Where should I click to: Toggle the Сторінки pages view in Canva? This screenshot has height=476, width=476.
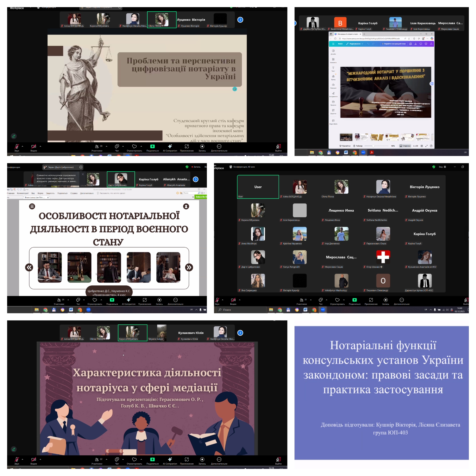(405, 146)
